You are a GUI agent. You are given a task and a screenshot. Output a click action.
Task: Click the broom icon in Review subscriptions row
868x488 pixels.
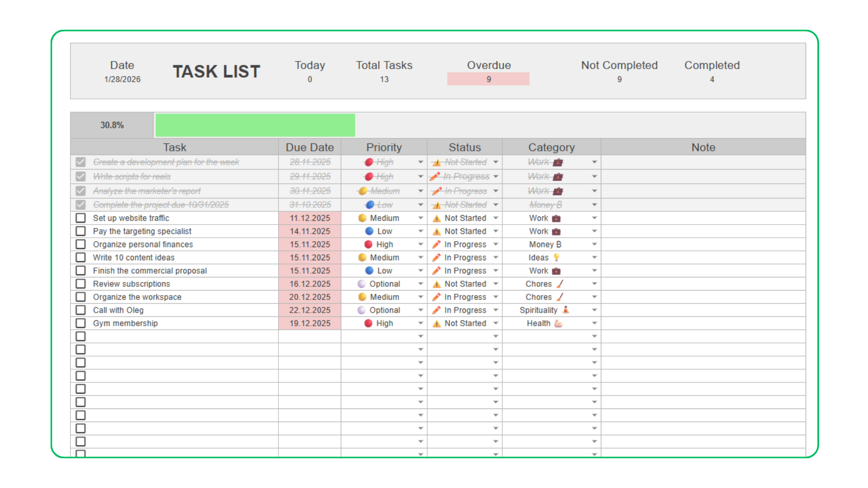[x=560, y=284]
